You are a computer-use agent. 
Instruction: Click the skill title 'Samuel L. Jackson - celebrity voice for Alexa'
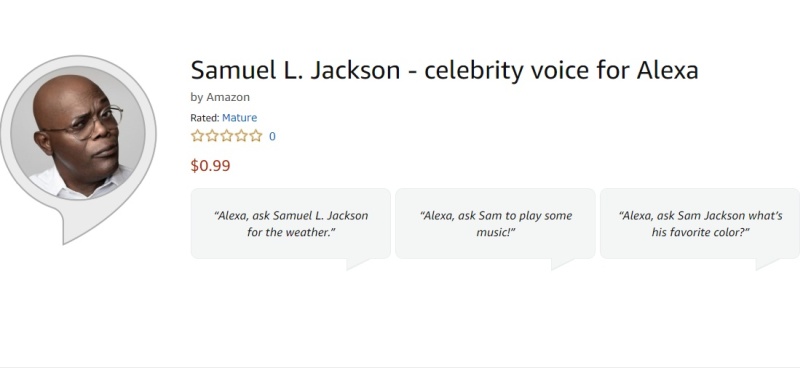tap(444, 70)
